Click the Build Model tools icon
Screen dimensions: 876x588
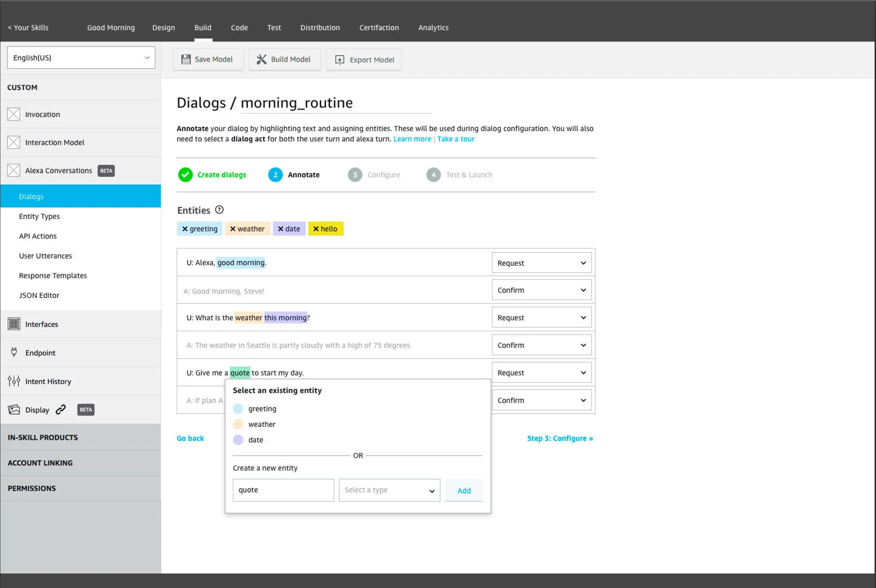click(x=261, y=59)
